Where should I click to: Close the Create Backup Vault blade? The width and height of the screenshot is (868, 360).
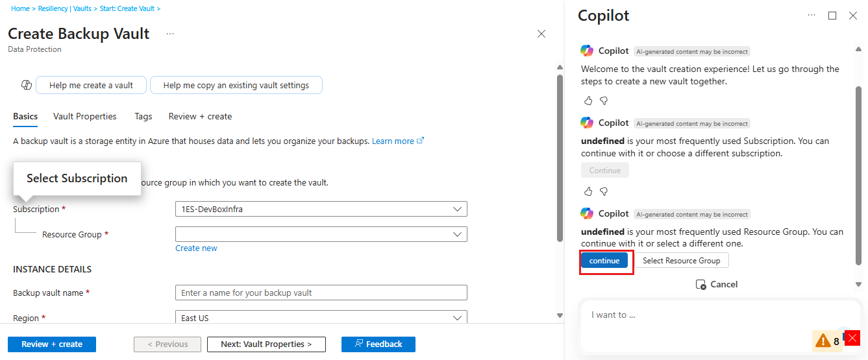(x=541, y=34)
